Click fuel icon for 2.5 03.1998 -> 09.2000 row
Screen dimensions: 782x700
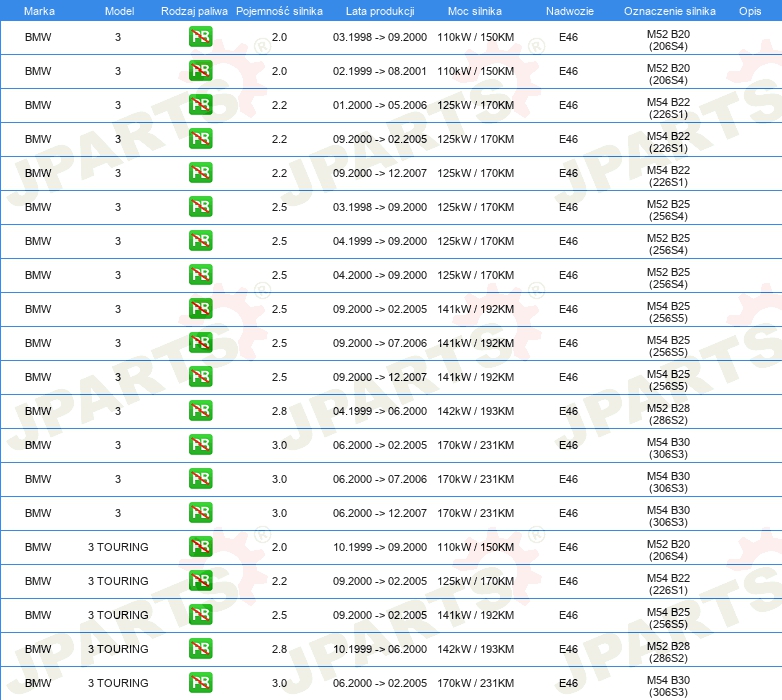pyautogui.click(x=200, y=207)
